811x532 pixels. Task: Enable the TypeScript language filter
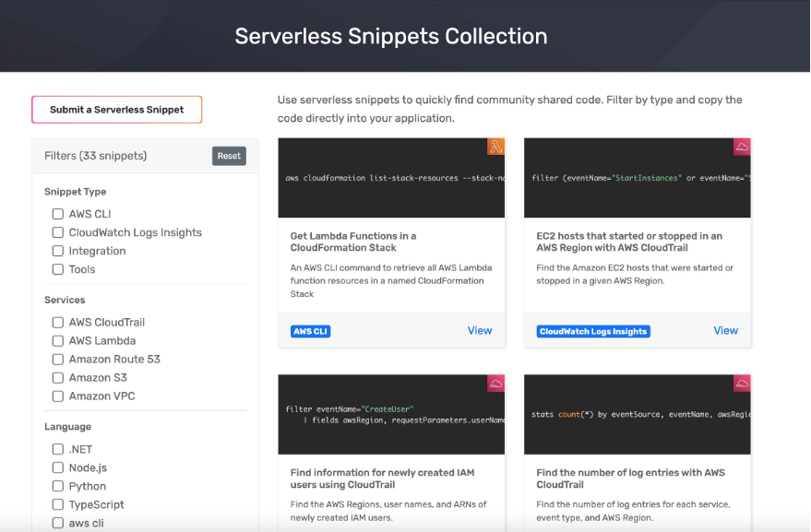pyautogui.click(x=58, y=504)
